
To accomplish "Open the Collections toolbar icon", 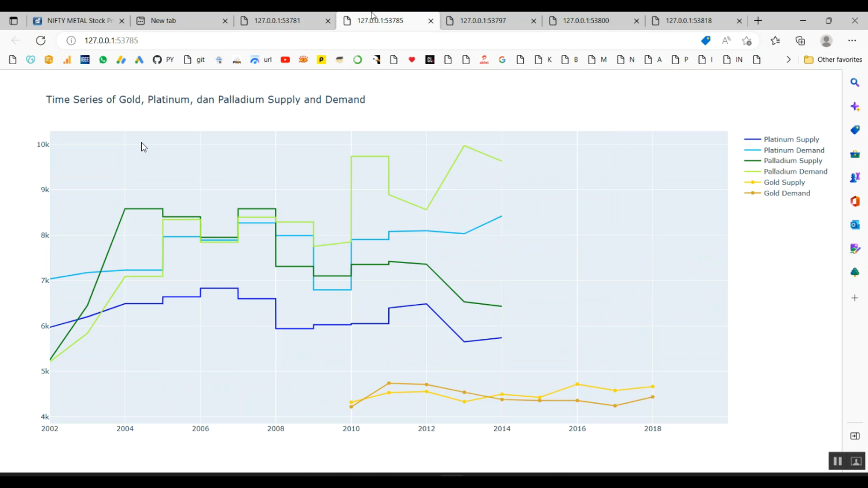I will click(x=800, y=40).
